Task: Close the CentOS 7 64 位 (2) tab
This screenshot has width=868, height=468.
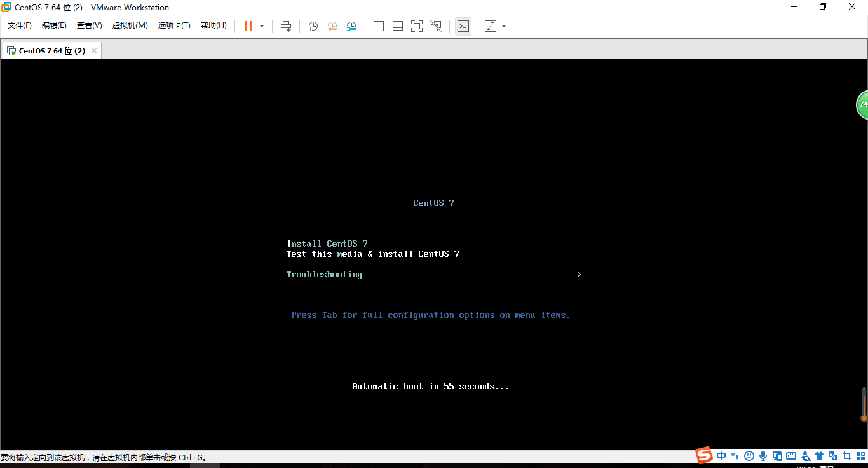Action: pos(94,50)
